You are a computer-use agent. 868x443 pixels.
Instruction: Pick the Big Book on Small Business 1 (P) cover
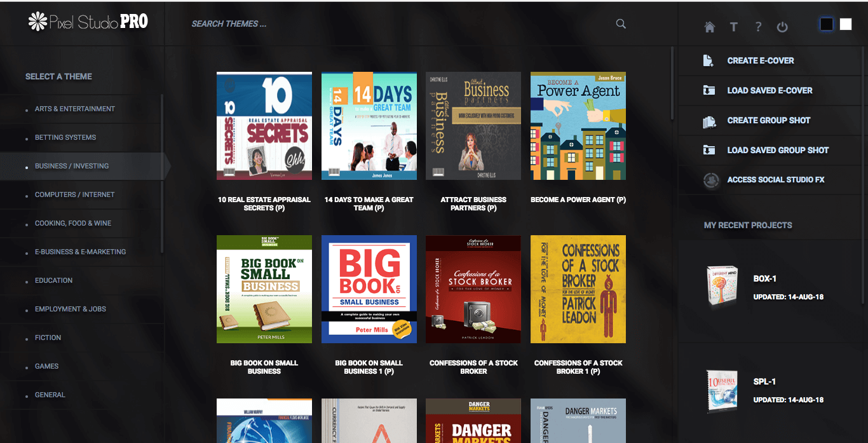point(369,289)
